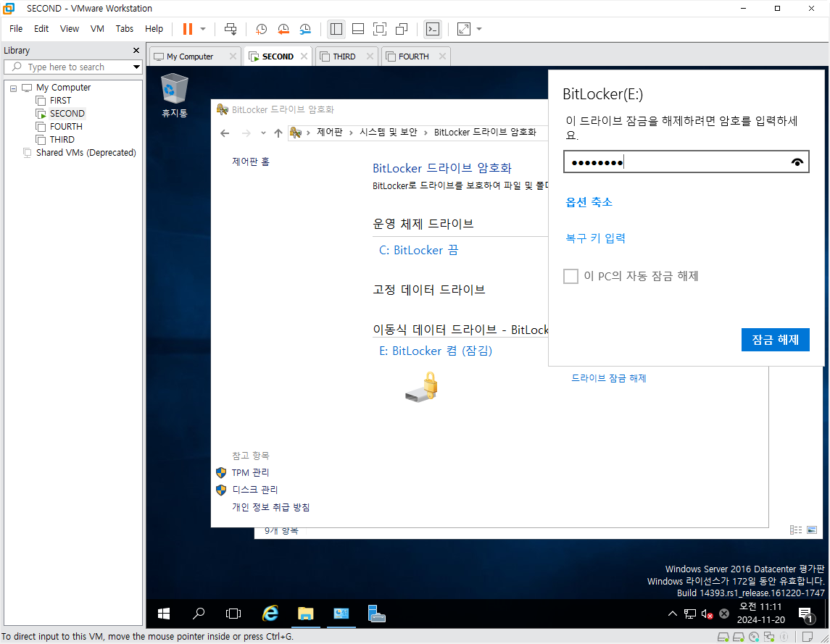Pause the virtual machine
830x644 pixels.
coord(188,29)
